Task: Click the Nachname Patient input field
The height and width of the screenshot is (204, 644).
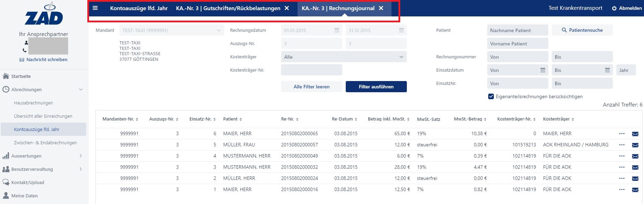Action: pyautogui.click(x=517, y=30)
